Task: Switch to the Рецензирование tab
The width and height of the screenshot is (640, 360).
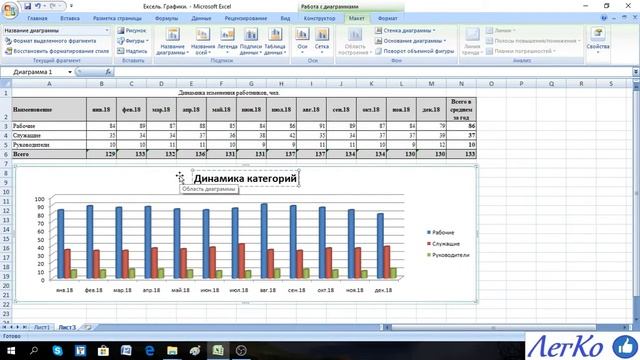Action: (x=246, y=18)
